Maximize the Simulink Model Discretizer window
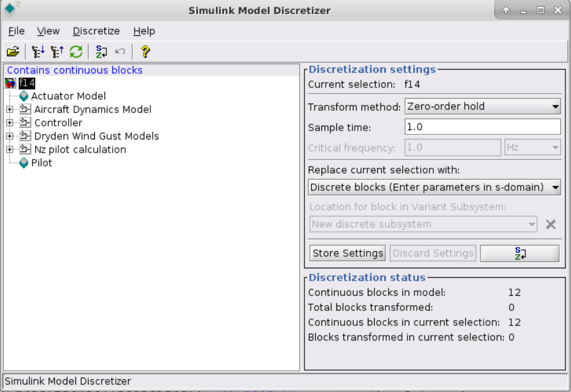The image size is (571, 392). coord(541,10)
